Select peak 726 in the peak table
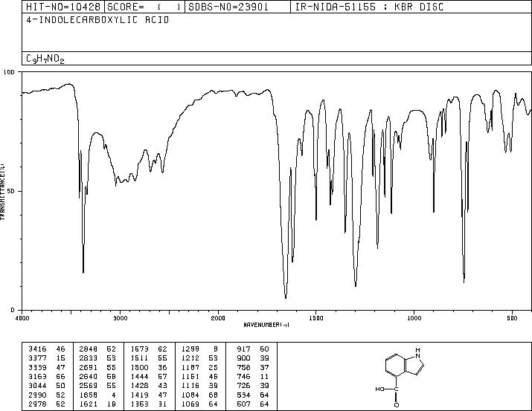 tap(244, 386)
